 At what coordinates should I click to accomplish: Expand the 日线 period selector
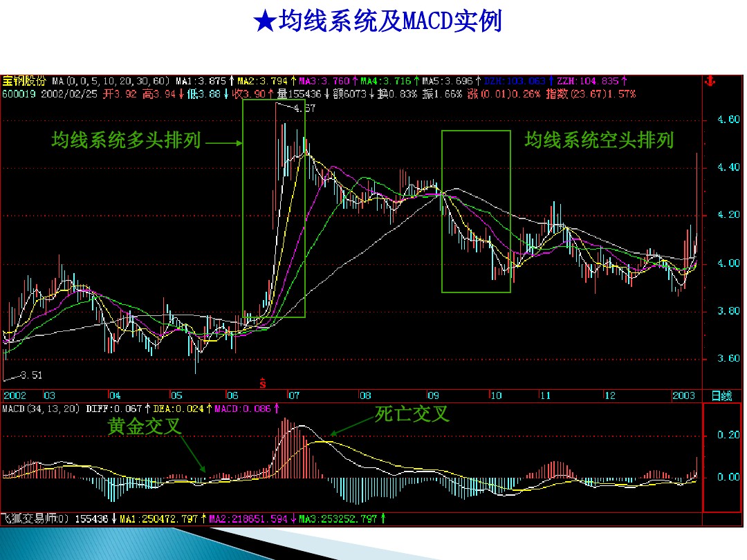tap(723, 394)
